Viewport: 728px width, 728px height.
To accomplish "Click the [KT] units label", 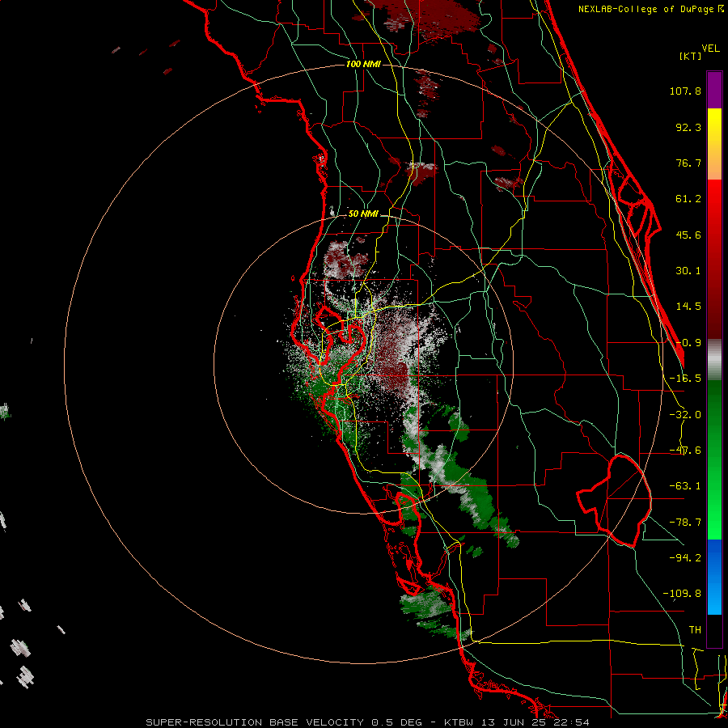I will click(x=691, y=56).
